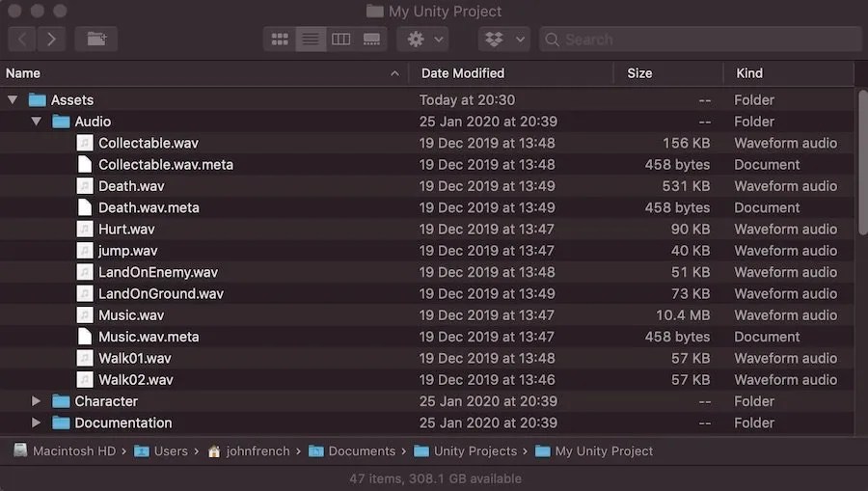
Task: Switch to gallery view
Action: coord(371,40)
